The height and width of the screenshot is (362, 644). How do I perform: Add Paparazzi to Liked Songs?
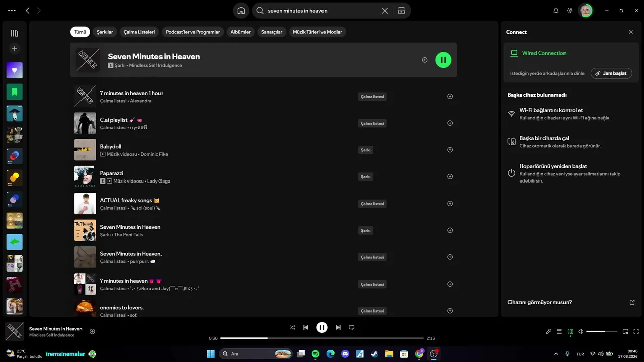[x=450, y=176]
